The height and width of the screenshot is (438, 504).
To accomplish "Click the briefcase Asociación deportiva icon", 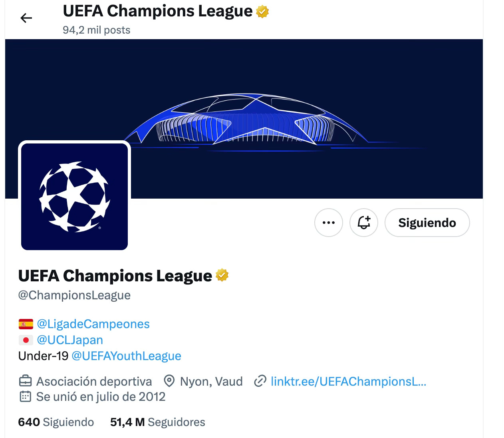I will [x=25, y=381].
